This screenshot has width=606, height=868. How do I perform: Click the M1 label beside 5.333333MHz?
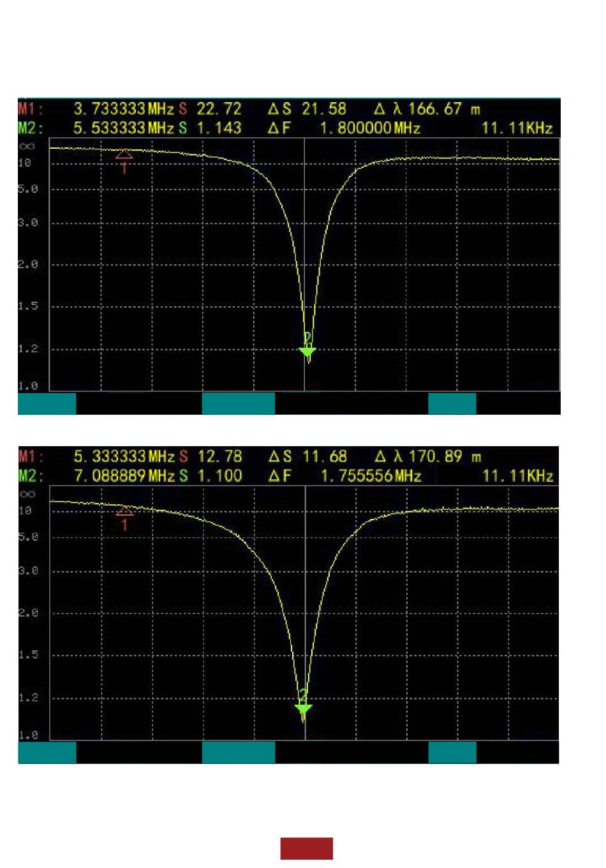click(x=29, y=457)
